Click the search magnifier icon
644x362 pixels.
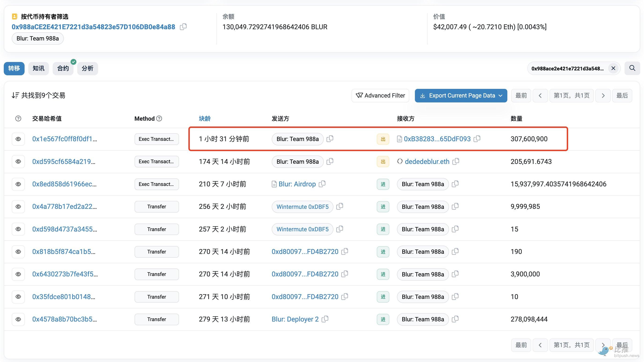[632, 68]
